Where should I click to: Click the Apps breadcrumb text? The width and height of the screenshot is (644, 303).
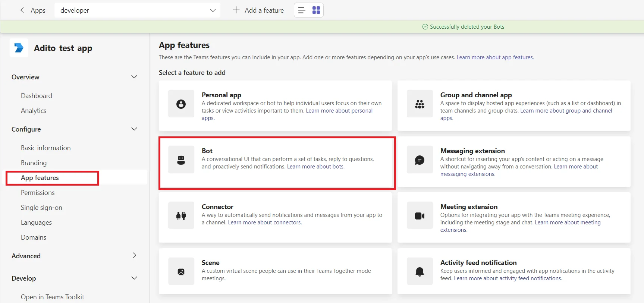(38, 10)
